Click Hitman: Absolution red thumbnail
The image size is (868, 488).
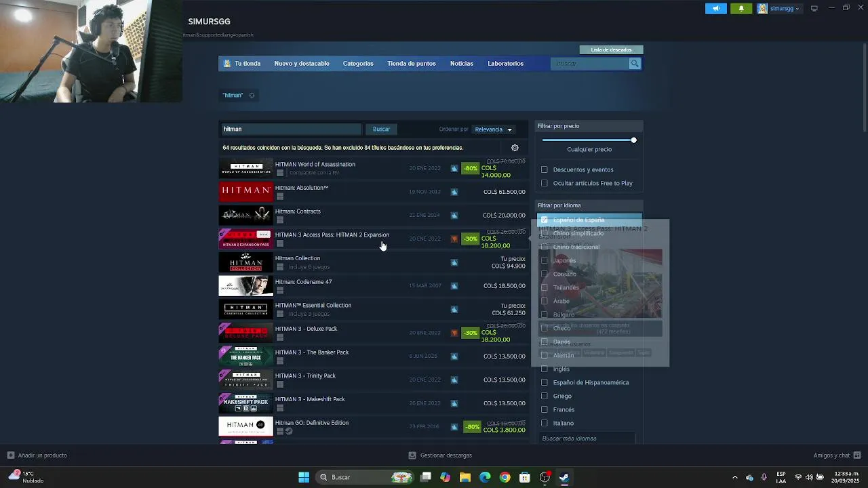click(245, 192)
